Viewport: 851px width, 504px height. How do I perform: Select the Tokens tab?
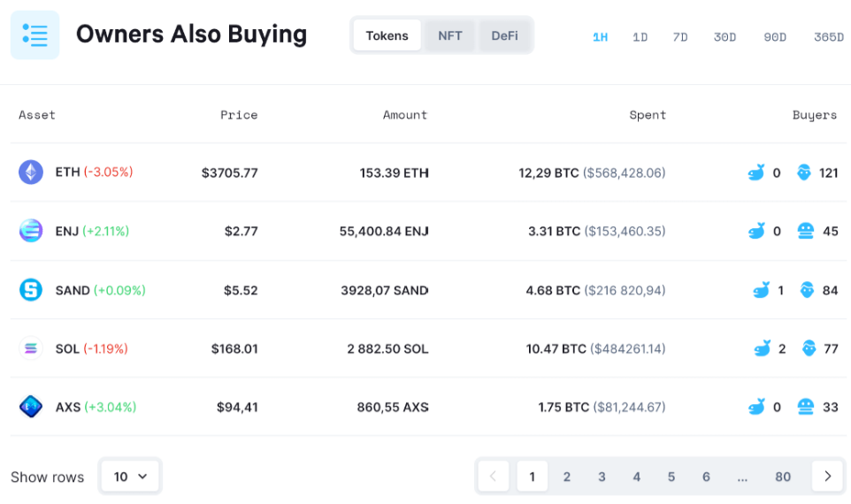point(387,35)
